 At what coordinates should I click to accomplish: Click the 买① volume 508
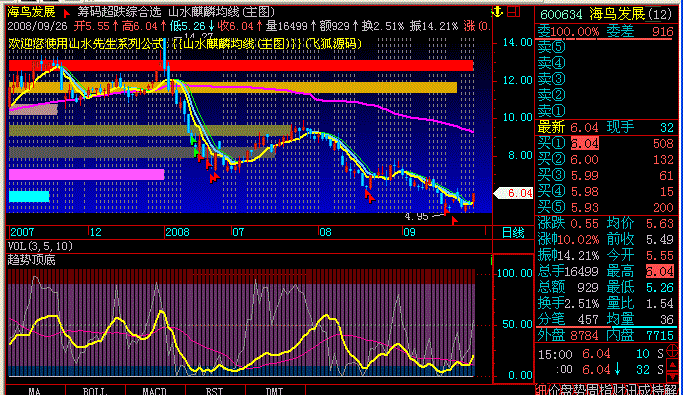(x=663, y=143)
